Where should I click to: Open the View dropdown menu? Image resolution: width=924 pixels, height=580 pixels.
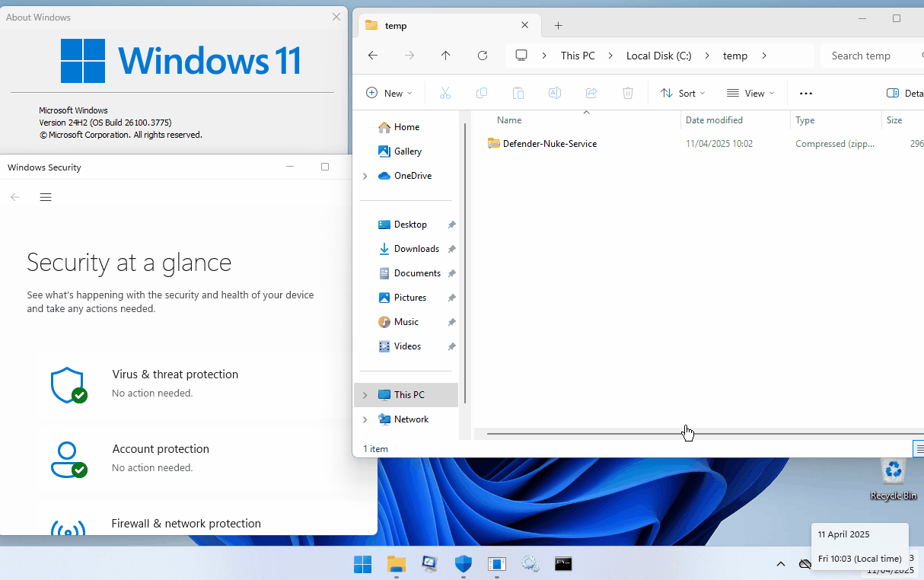click(750, 93)
